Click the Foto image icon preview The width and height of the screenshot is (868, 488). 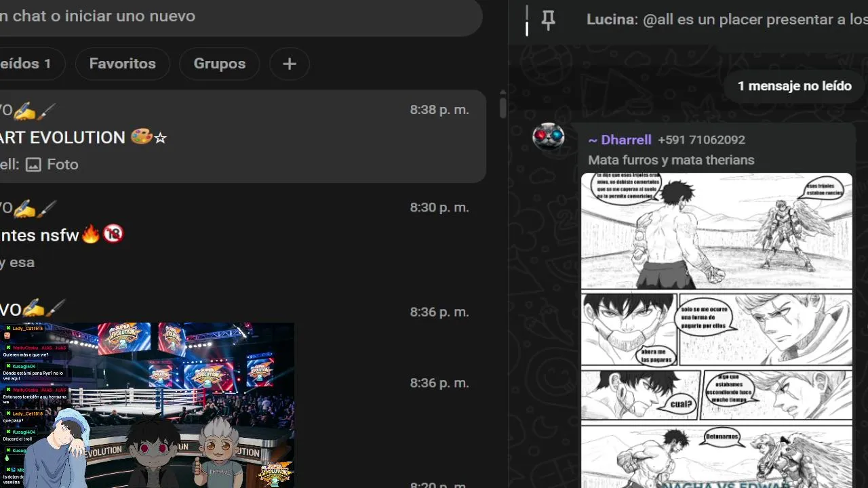click(x=33, y=165)
